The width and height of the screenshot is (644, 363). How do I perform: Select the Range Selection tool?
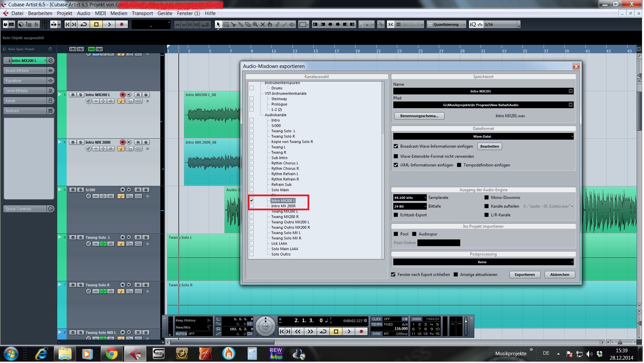pos(226,24)
